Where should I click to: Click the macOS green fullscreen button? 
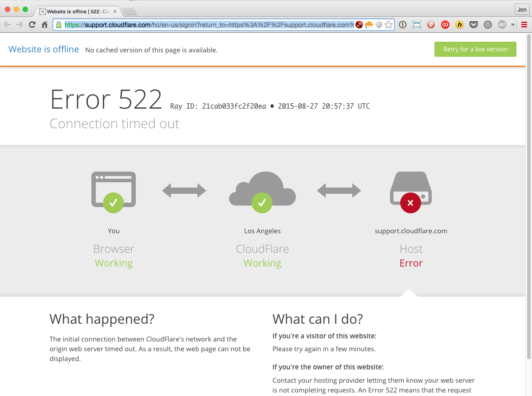coord(25,9)
